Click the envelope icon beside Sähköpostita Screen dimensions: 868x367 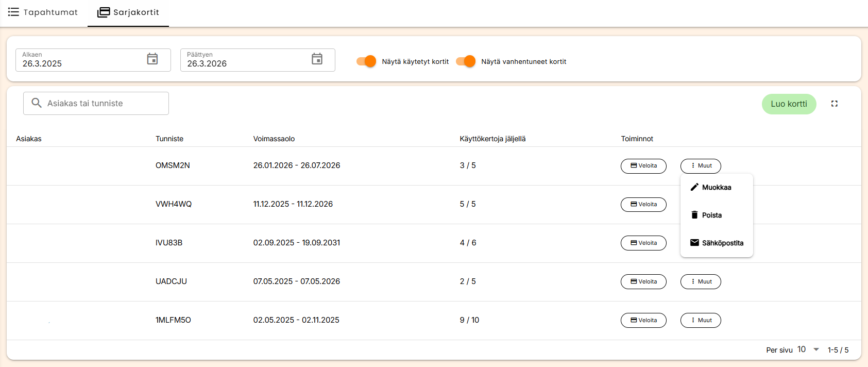pos(694,243)
